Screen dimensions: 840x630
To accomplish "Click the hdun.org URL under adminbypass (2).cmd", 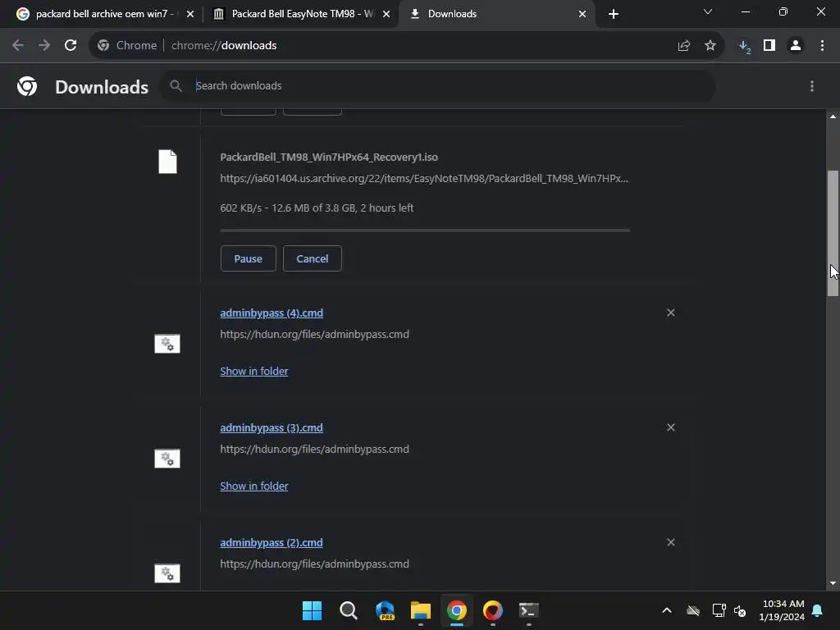I will [314, 564].
